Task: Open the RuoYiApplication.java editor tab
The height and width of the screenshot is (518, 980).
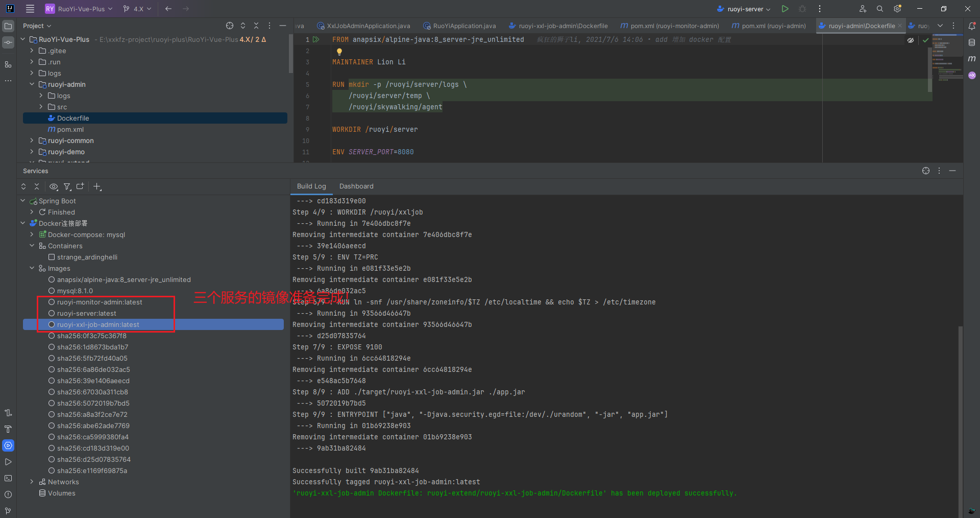Action: (x=459, y=26)
